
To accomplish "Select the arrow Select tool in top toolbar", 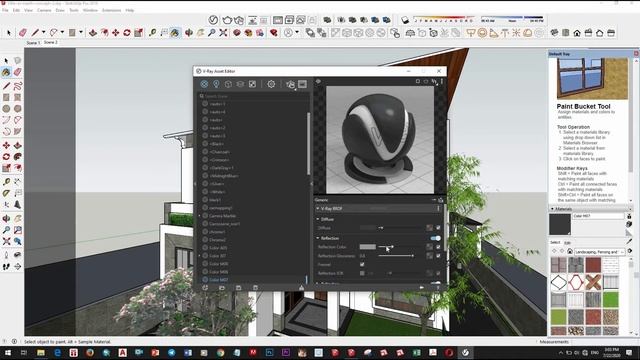I will point(9,33).
